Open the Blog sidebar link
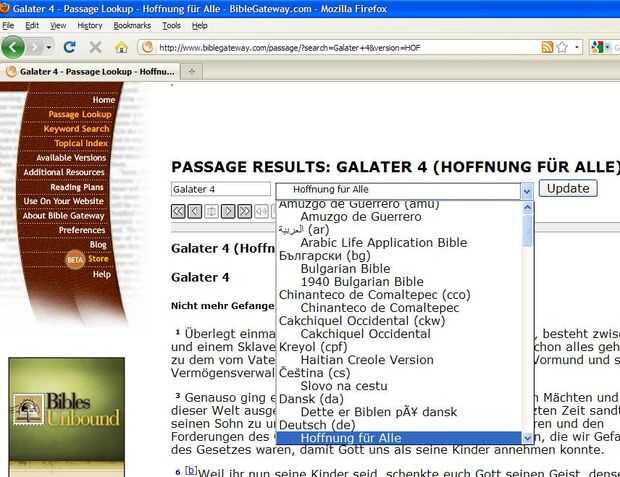 [x=98, y=245]
